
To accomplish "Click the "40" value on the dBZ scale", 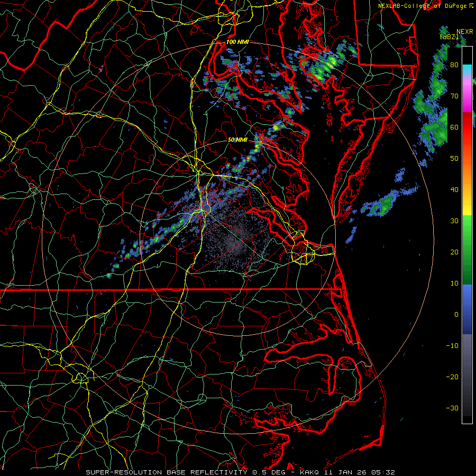I will coord(454,190).
